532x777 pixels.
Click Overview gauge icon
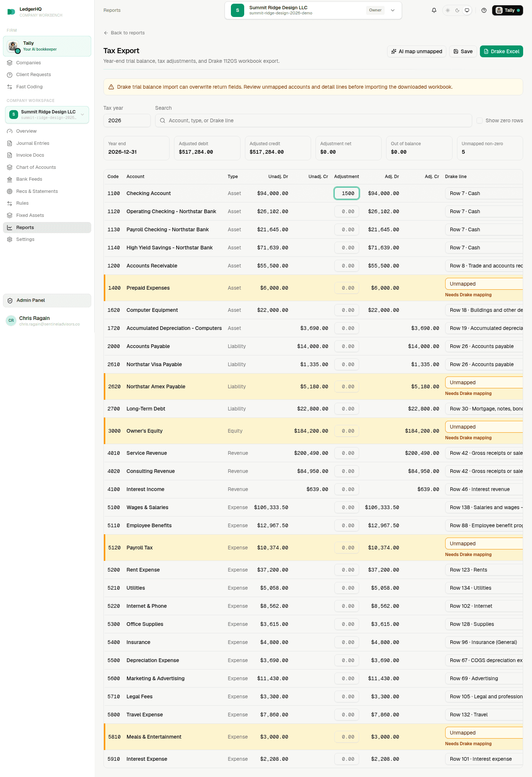click(10, 131)
